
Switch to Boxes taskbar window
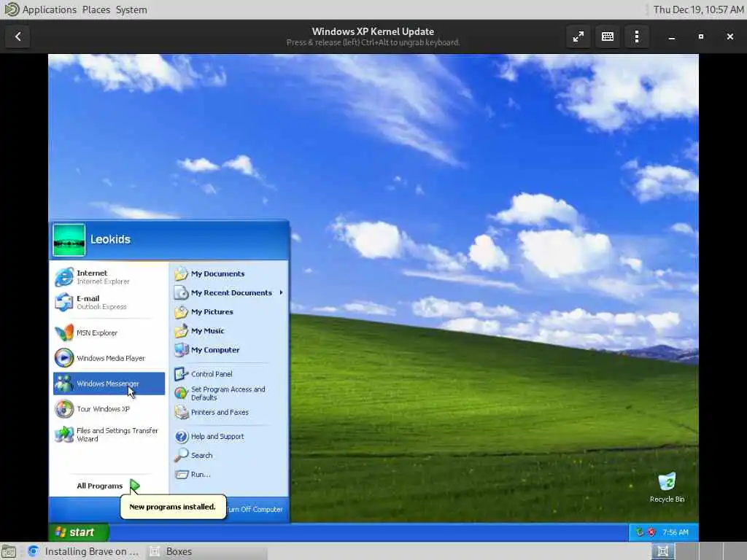pyautogui.click(x=206, y=551)
